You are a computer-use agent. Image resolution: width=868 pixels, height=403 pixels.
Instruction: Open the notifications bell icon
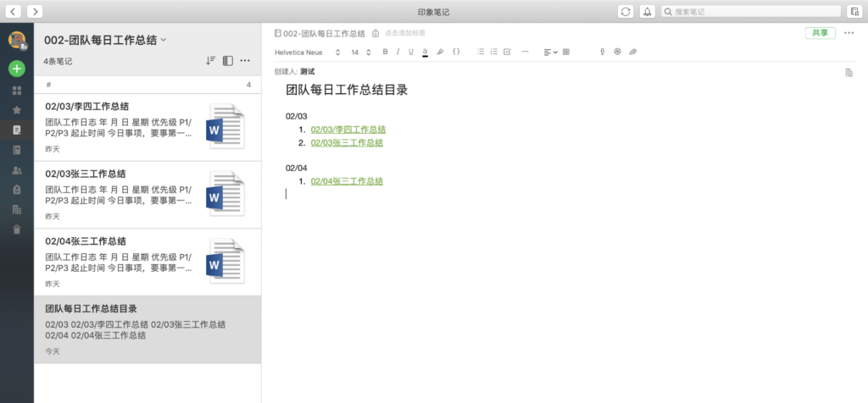click(x=648, y=11)
